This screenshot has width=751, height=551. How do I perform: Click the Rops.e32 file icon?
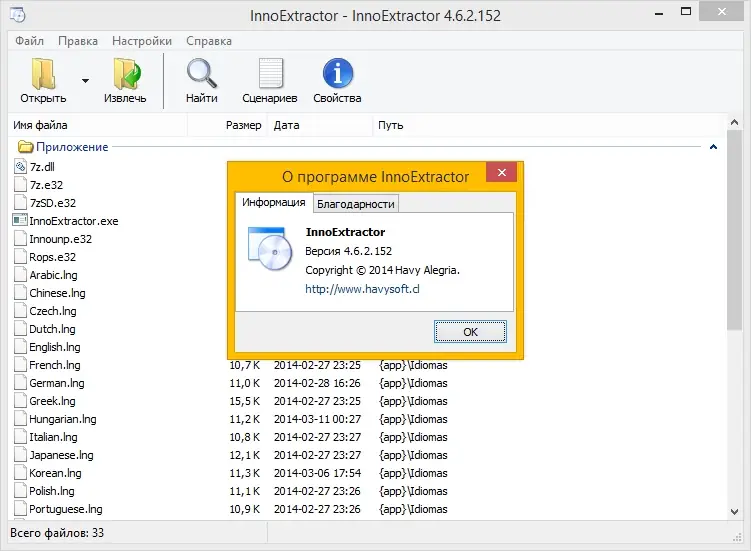(20, 257)
